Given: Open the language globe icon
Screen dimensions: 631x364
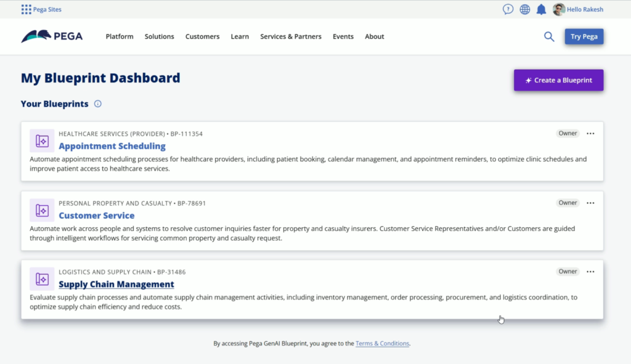Looking at the screenshot, I should [x=525, y=9].
